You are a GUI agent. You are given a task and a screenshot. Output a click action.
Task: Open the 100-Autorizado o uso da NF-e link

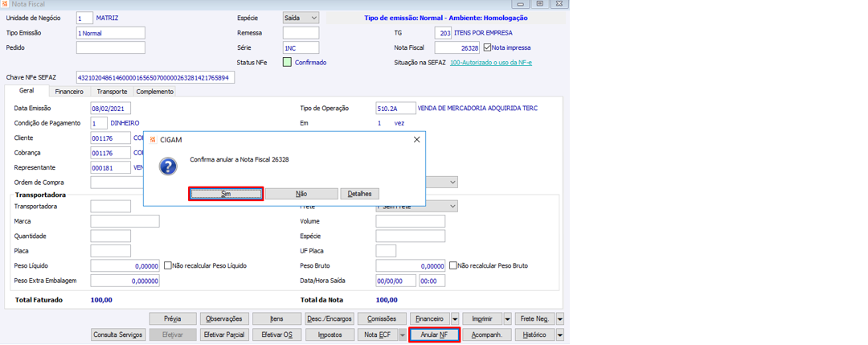pyautogui.click(x=491, y=63)
